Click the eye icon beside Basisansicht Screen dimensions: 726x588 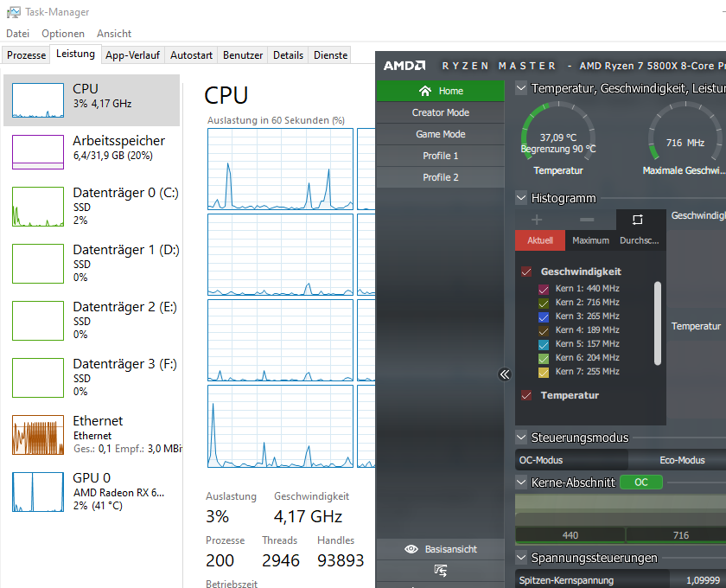[x=411, y=549]
